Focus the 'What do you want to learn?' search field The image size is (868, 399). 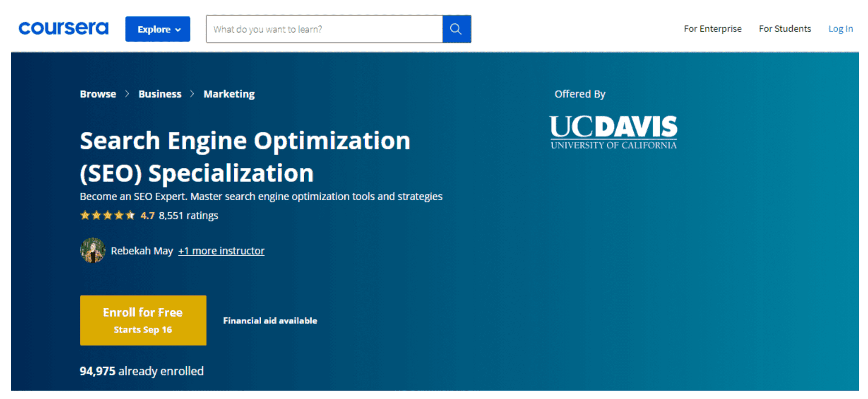click(x=324, y=29)
